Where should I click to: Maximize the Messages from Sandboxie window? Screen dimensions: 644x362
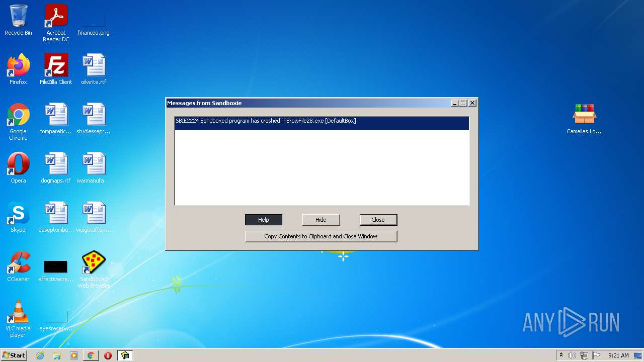463,103
